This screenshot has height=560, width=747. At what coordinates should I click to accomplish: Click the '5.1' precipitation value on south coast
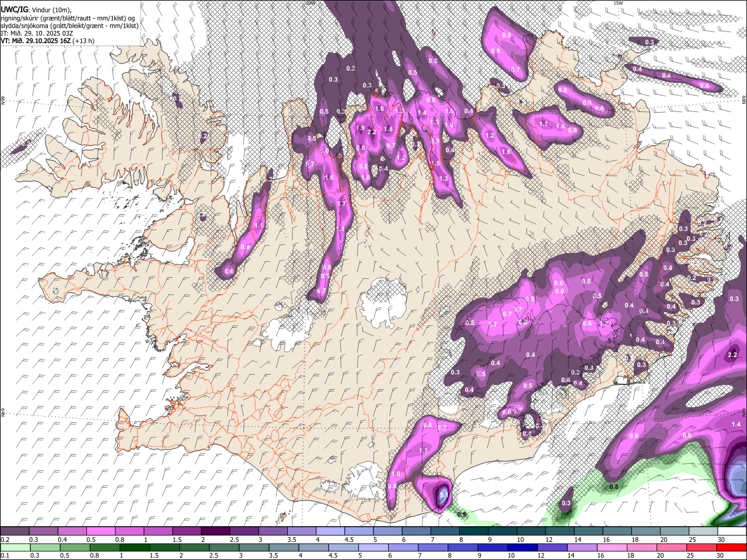[443, 494]
